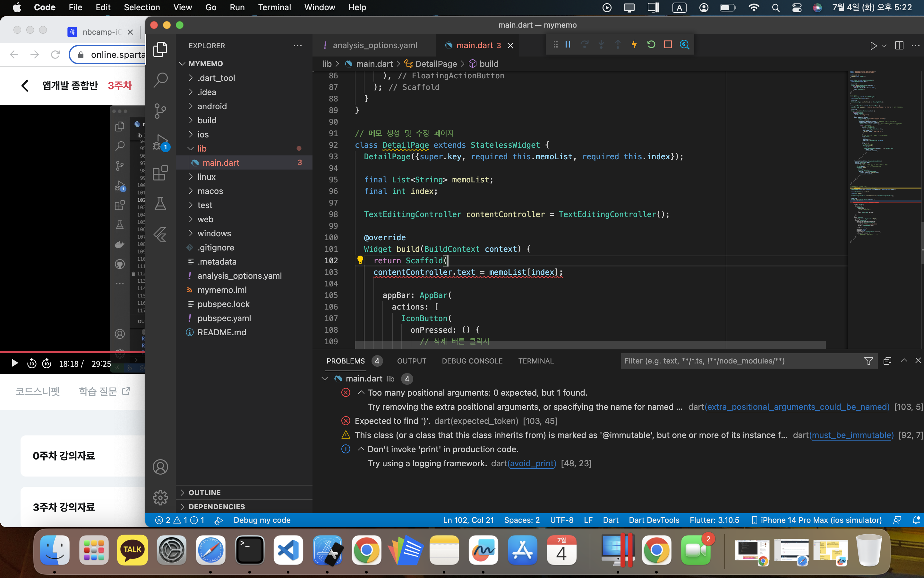Open the notifications bell in status bar
Screen dimensions: 924x578
(x=916, y=520)
